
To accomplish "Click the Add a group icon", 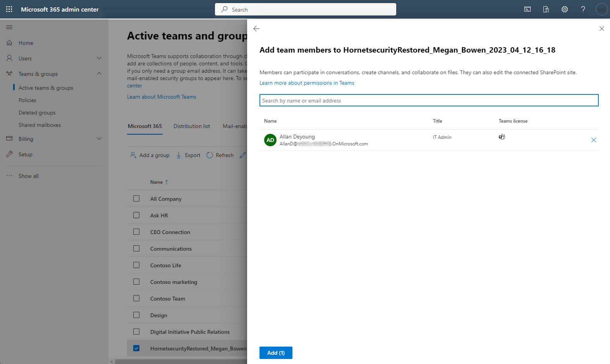I will click(133, 155).
